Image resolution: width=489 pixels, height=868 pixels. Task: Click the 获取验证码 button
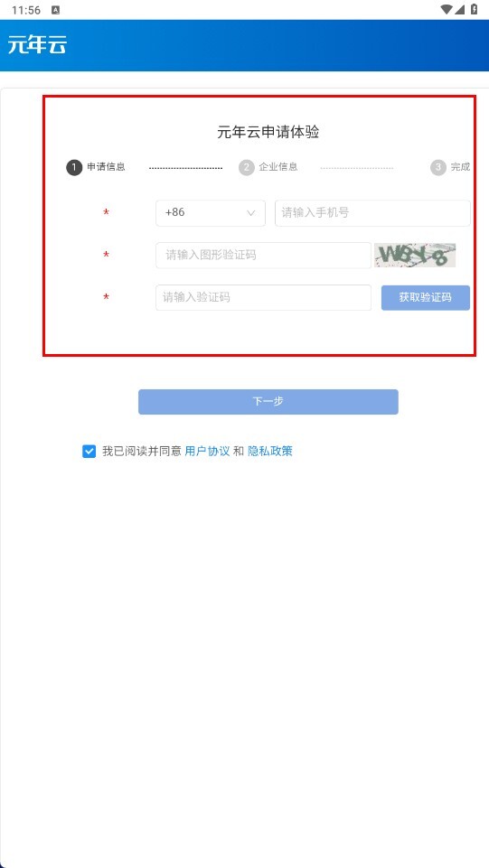pyautogui.click(x=426, y=298)
